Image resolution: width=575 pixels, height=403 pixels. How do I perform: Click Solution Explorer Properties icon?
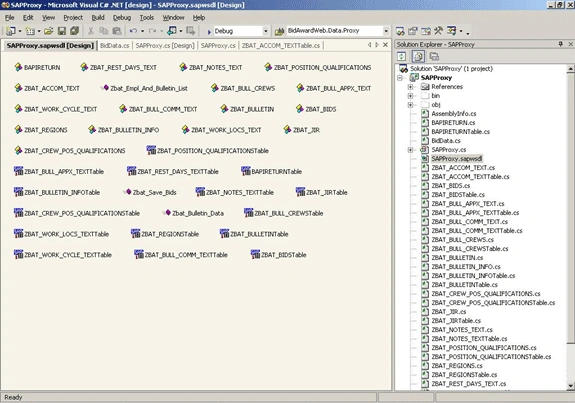[x=434, y=56]
